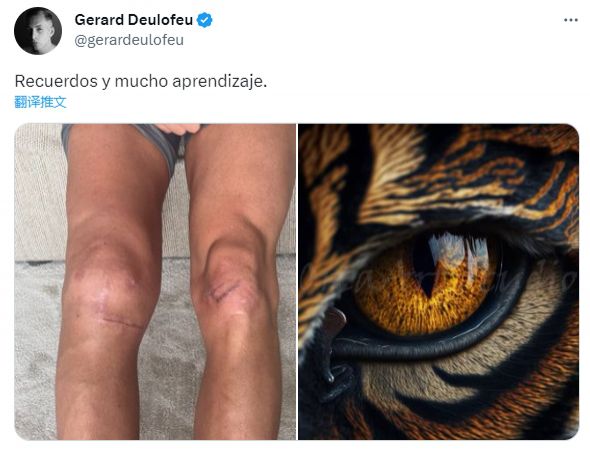The height and width of the screenshot is (453, 590).
Task: Open the knee scars photo
Action: click(155, 281)
